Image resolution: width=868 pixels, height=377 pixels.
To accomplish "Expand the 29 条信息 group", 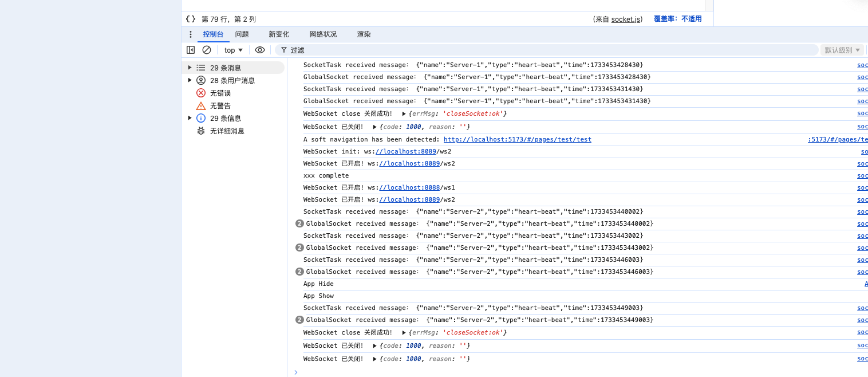I will click(x=190, y=118).
